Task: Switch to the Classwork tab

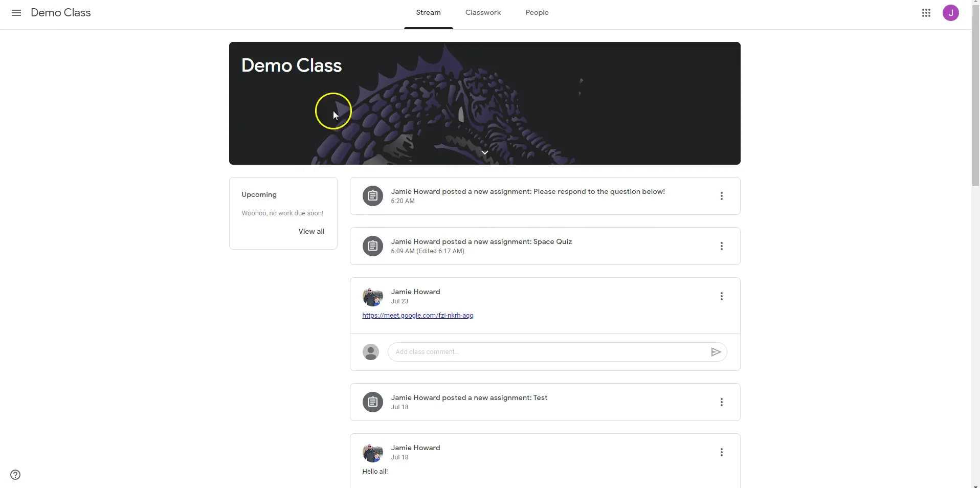Action: (483, 13)
